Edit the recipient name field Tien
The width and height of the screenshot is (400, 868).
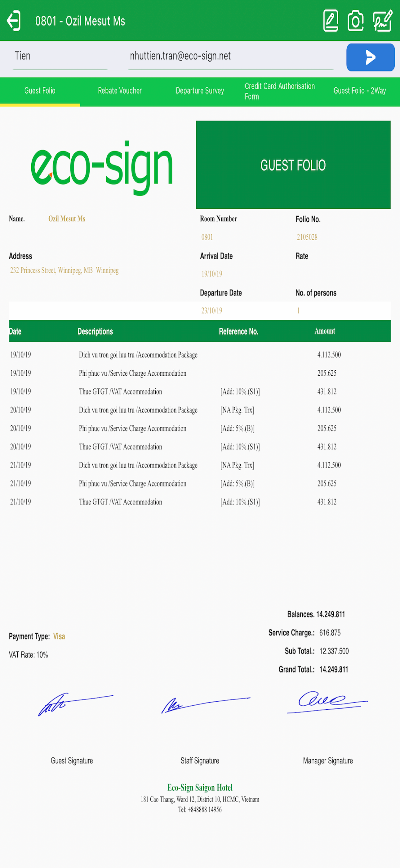click(x=60, y=57)
